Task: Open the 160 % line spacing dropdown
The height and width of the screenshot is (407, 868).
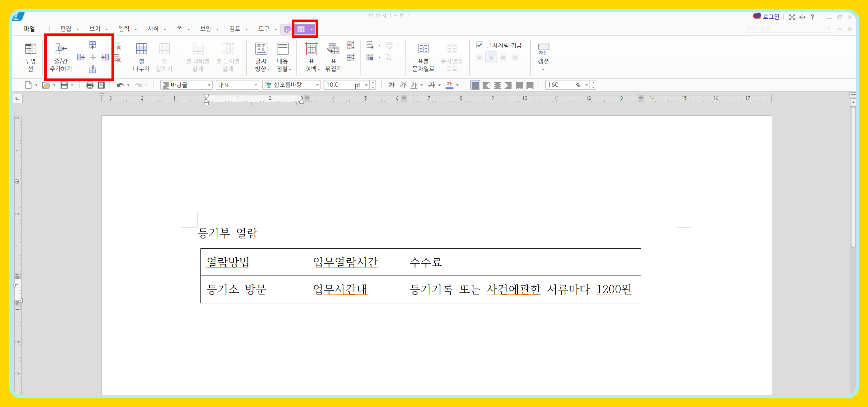Action: pos(586,85)
